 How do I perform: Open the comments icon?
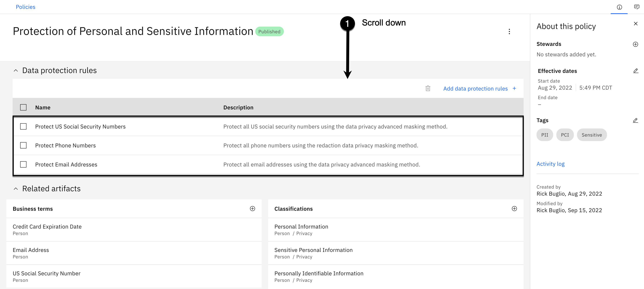(636, 7)
